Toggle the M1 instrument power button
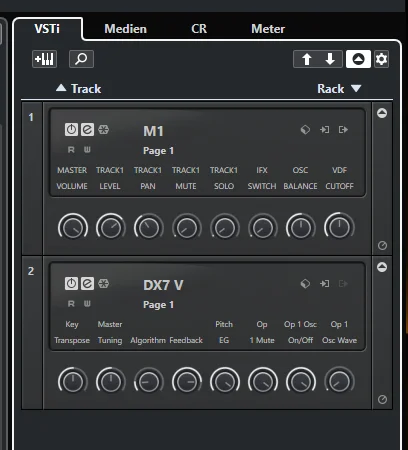The image size is (408, 450). pos(71,129)
